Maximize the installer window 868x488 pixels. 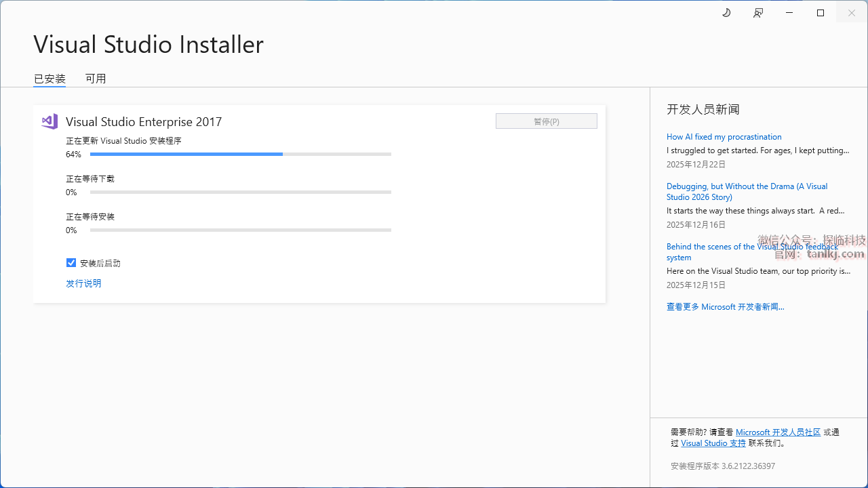[821, 13]
